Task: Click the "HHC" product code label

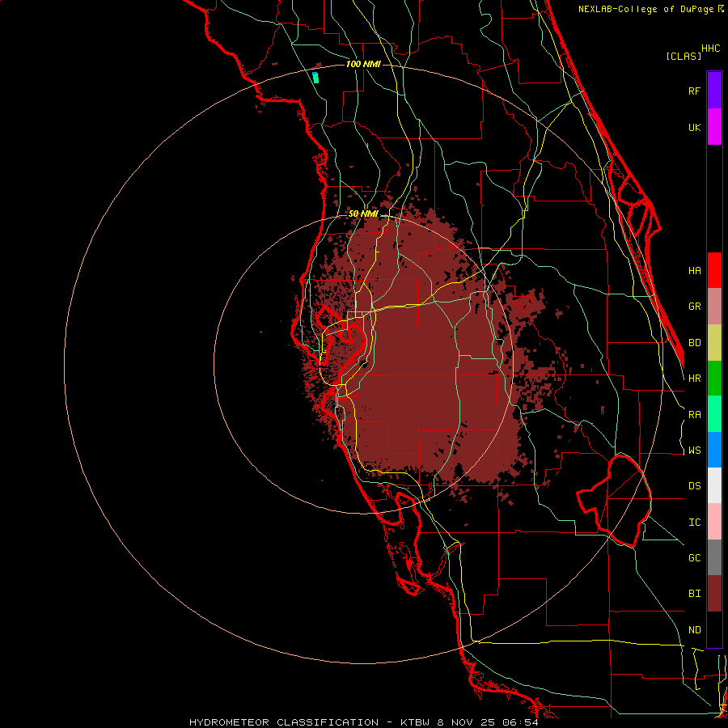Action: pos(711,48)
